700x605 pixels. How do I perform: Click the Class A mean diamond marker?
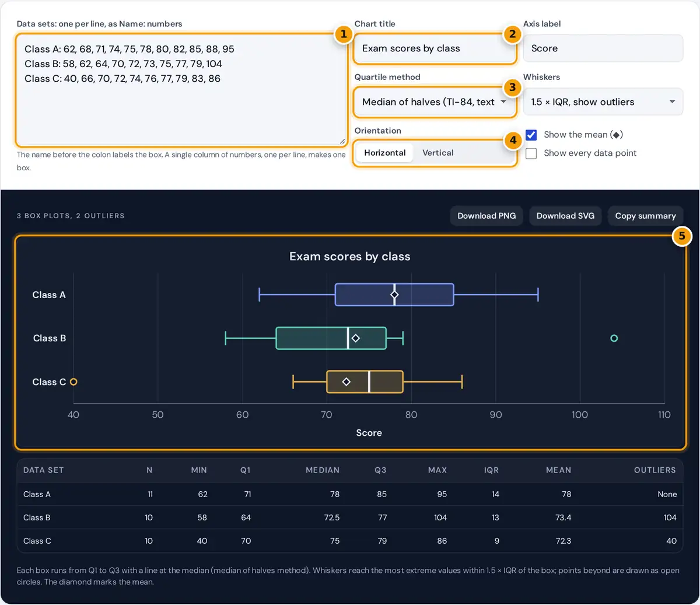coord(394,295)
